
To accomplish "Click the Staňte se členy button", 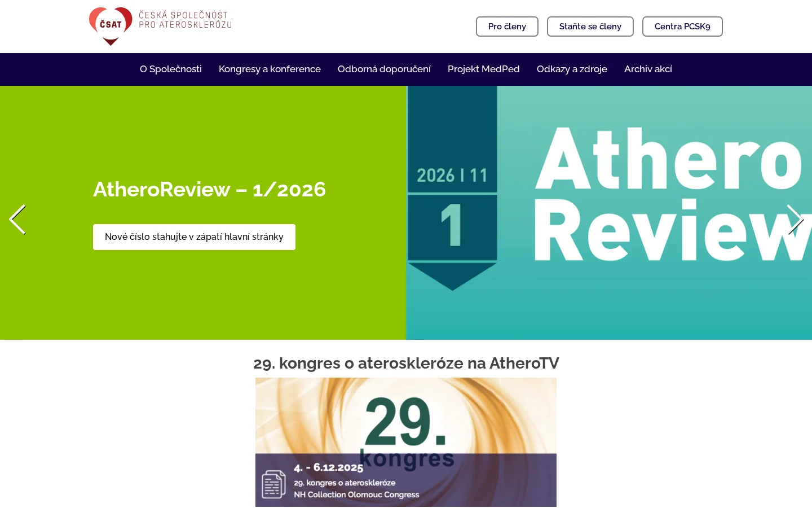I will [590, 27].
